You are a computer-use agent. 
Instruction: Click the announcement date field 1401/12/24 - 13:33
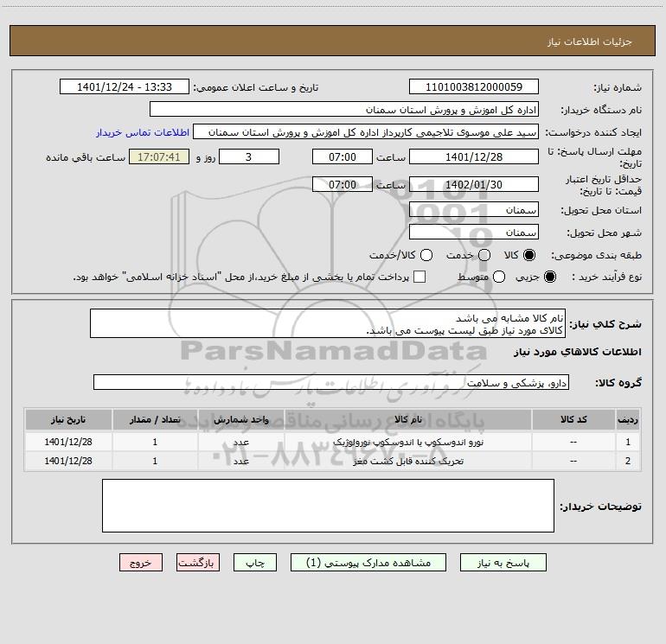coord(125,87)
